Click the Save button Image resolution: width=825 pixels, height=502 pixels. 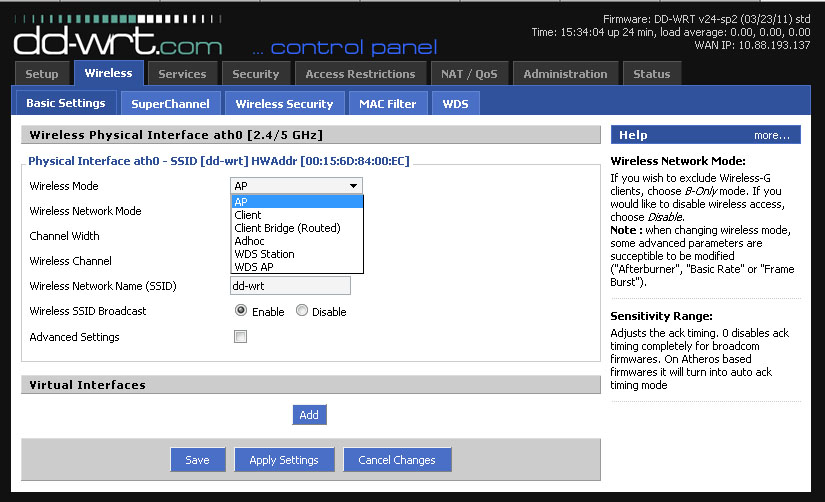(198, 460)
